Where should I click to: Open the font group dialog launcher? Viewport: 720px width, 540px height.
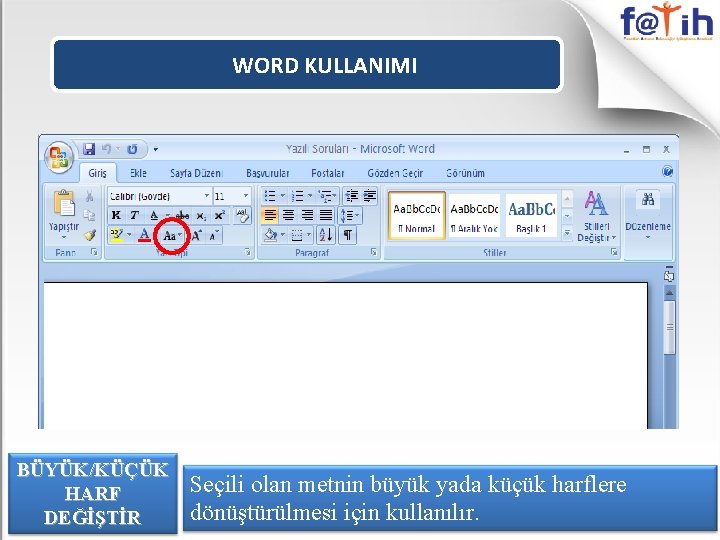click(x=248, y=252)
